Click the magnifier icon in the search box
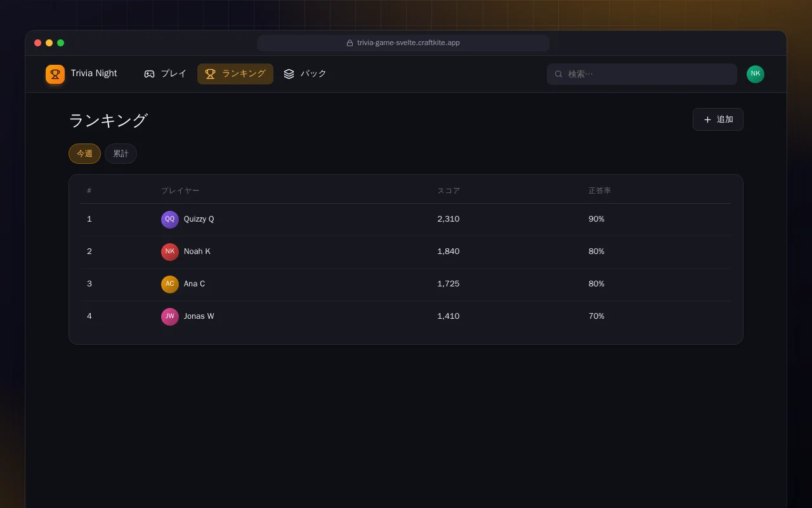This screenshot has height=508, width=812. pos(559,74)
